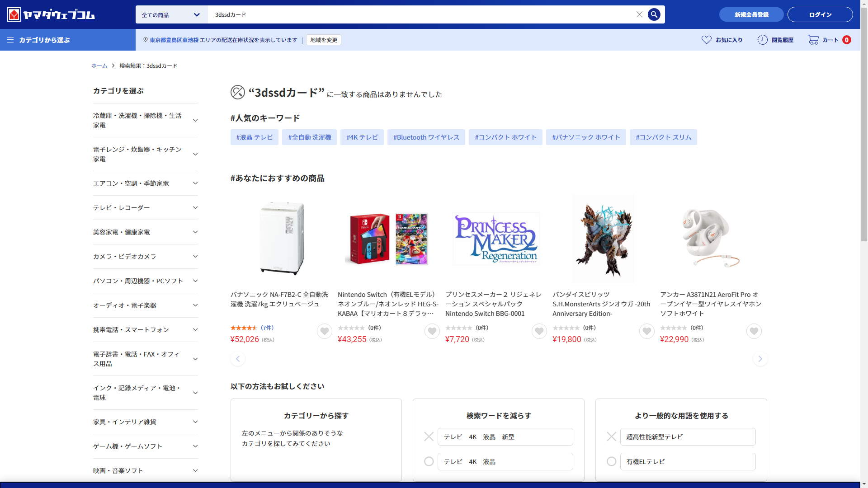The image size is (868, 488).
Task: Open the カテゴリから選ぶ menu
Action: click(38, 40)
